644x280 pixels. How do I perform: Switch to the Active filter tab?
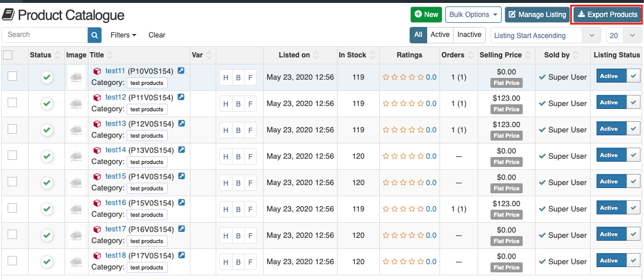tap(439, 35)
